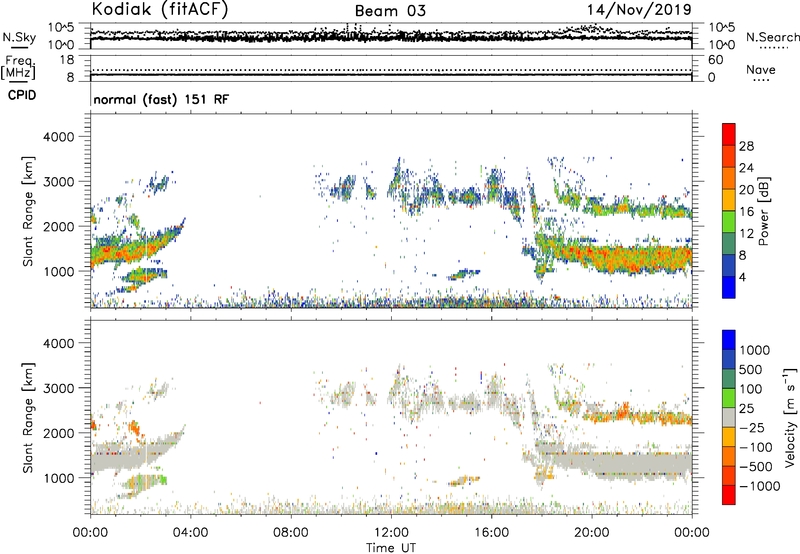Click the '4000' tick on the power panel
Image resolution: width=800 pixels, height=554 pixels.
(58, 137)
